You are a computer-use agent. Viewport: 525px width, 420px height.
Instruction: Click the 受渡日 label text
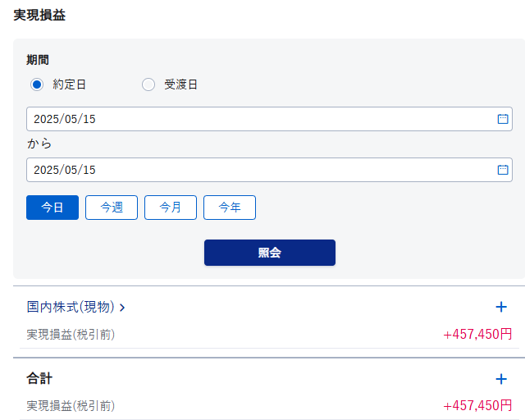click(x=180, y=84)
